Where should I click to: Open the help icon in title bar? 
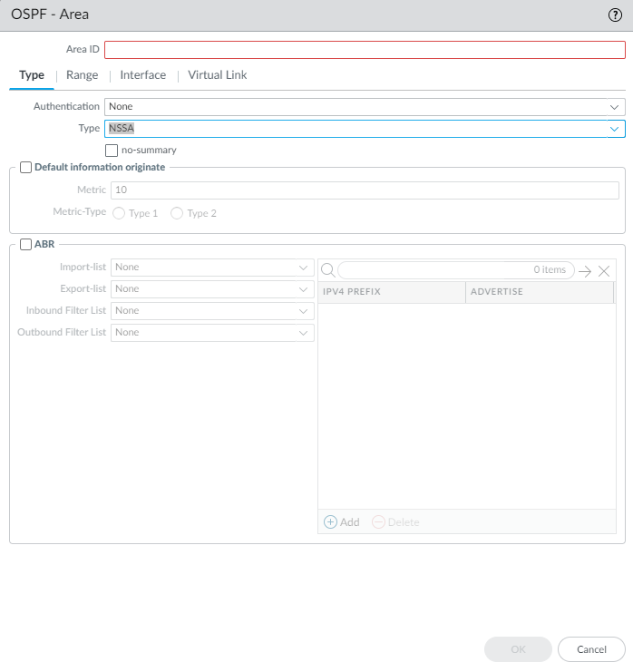pos(615,15)
